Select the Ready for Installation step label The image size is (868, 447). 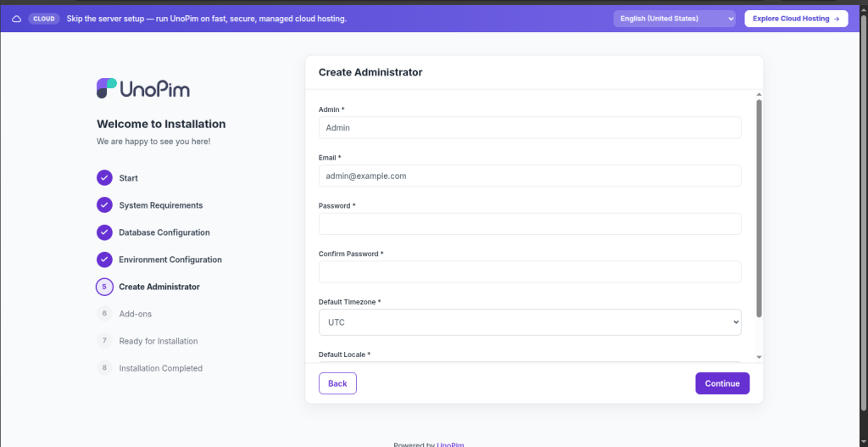pyautogui.click(x=159, y=341)
